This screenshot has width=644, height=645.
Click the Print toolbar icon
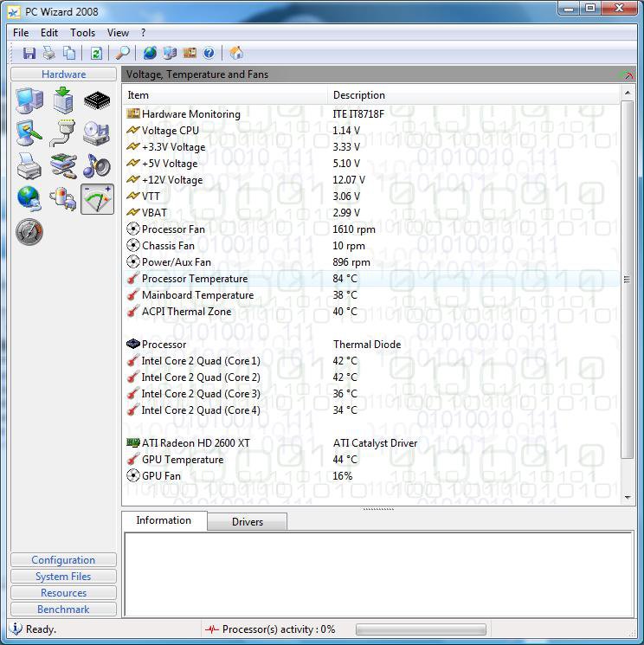click(x=49, y=53)
